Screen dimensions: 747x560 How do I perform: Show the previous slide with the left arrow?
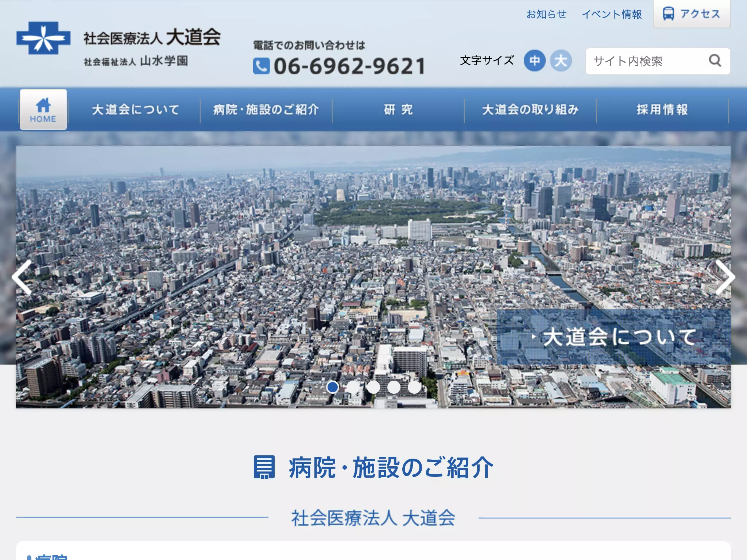[x=22, y=277]
